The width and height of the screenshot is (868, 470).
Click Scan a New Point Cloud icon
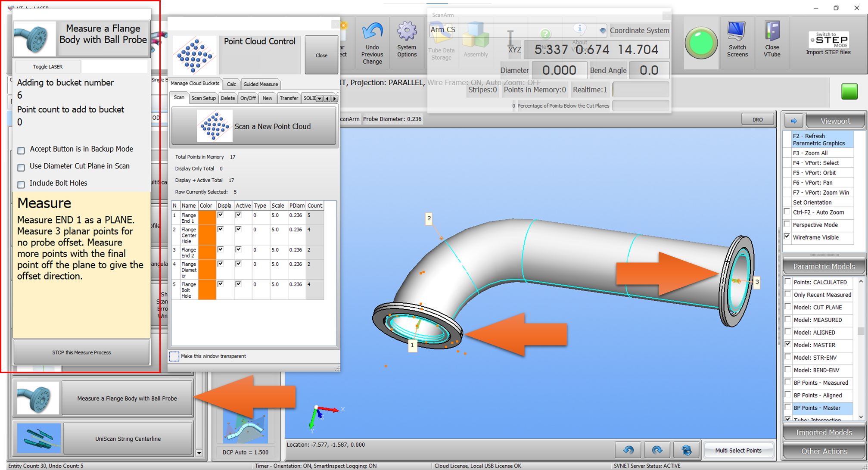coord(215,126)
